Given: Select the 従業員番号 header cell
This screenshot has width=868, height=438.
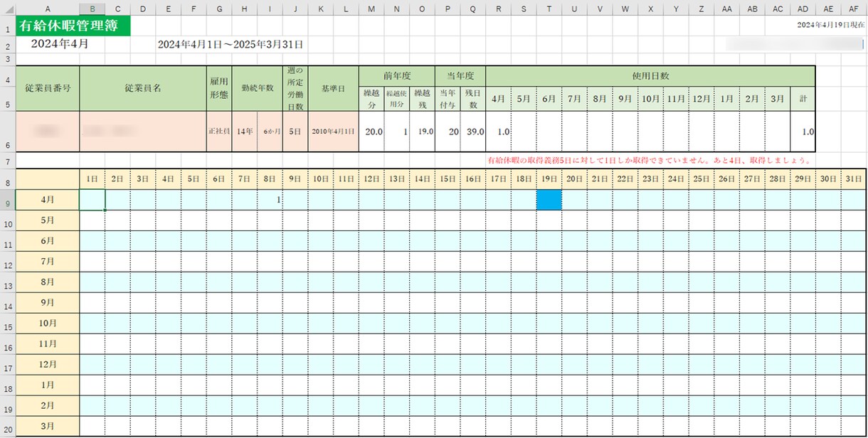Looking at the screenshot, I should point(48,89).
